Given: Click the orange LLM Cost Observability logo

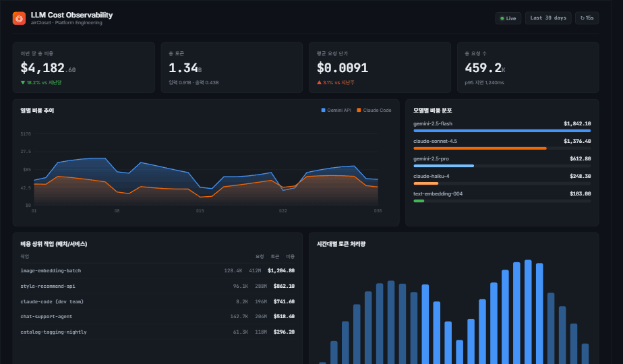Looking at the screenshot, I should coord(19,18).
